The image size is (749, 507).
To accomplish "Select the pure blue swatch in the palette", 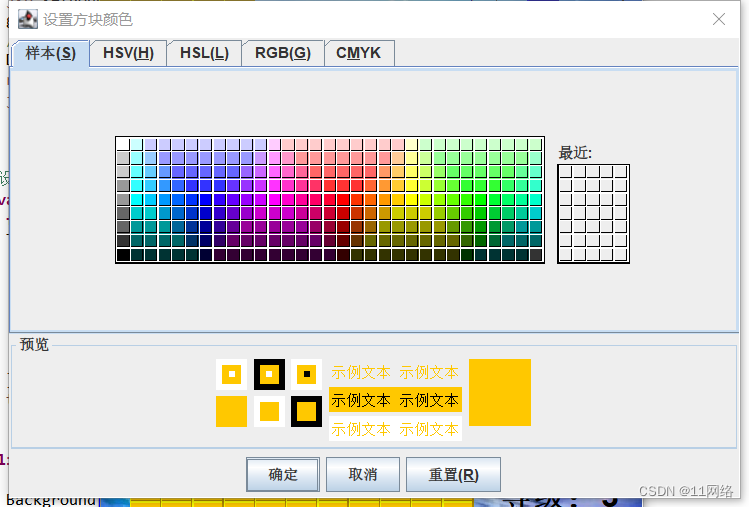I will [x=206, y=199].
